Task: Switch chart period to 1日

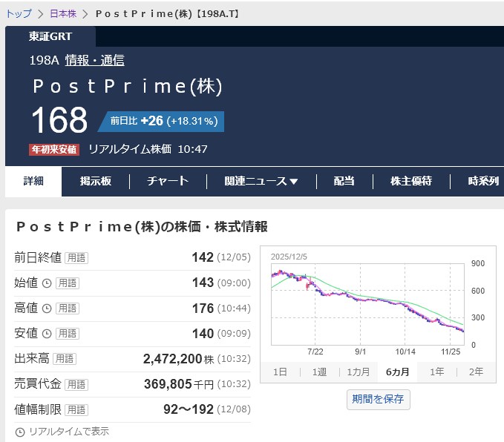Action: click(x=280, y=372)
